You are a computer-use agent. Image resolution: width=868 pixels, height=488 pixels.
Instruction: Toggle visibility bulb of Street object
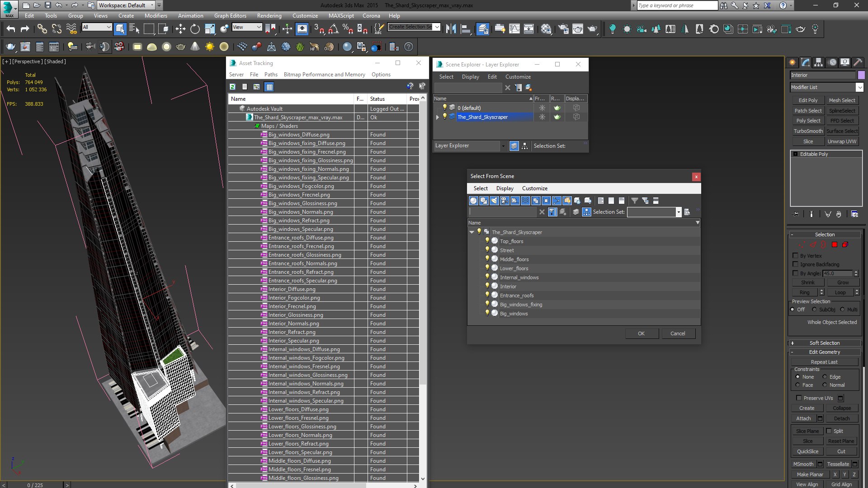click(487, 250)
